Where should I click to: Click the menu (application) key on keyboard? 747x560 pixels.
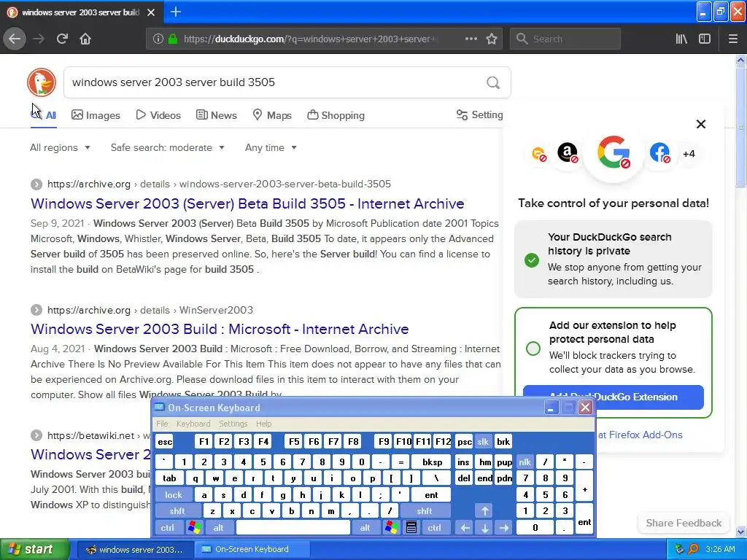tap(411, 527)
